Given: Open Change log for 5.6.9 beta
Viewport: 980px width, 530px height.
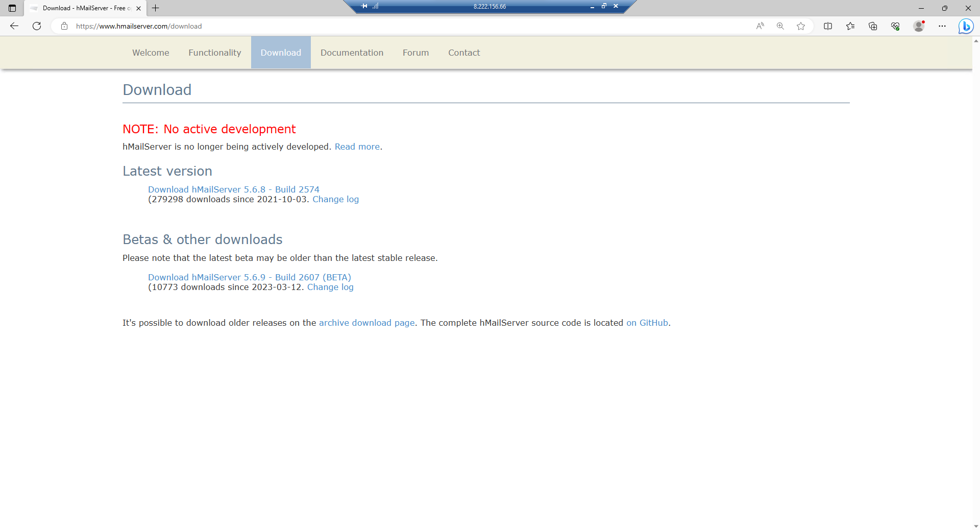Looking at the screenshot, I should pyautogui.click(x=330, y=287).
